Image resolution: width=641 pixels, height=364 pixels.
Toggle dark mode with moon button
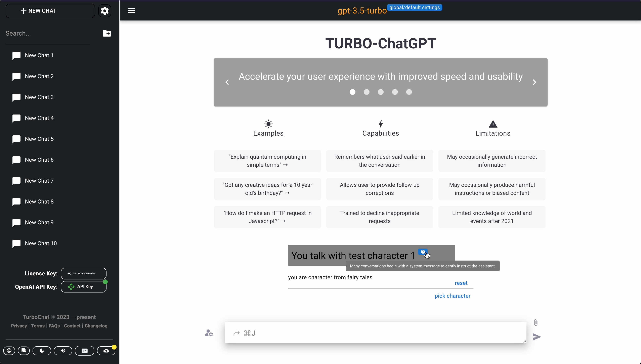42,351
